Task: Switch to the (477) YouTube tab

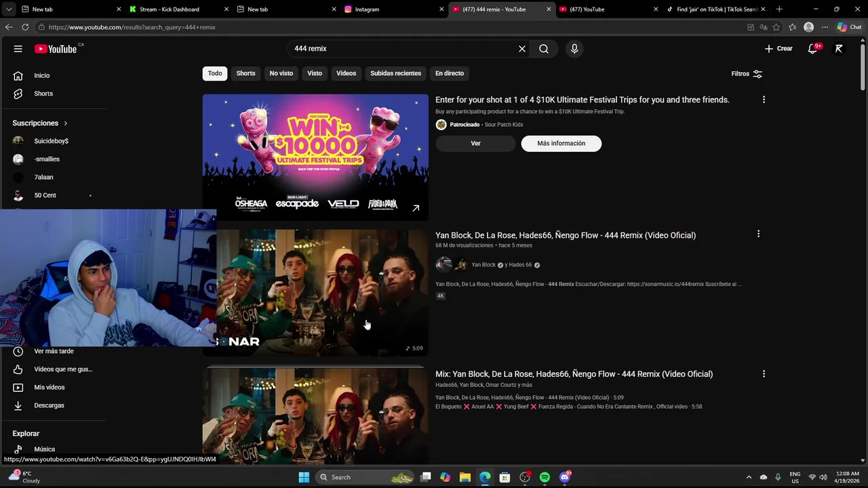Action: click(607, 9)
